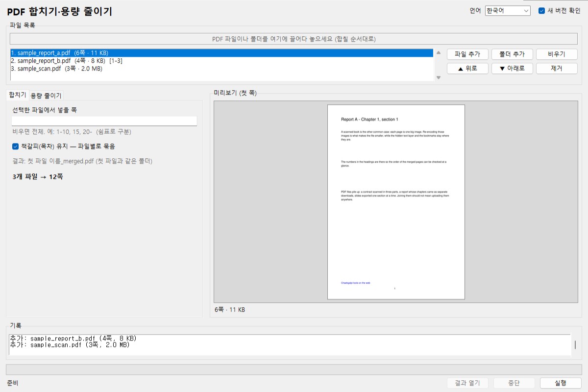
Task: Click the file list scroll up arrow
Action: (439, 52)
